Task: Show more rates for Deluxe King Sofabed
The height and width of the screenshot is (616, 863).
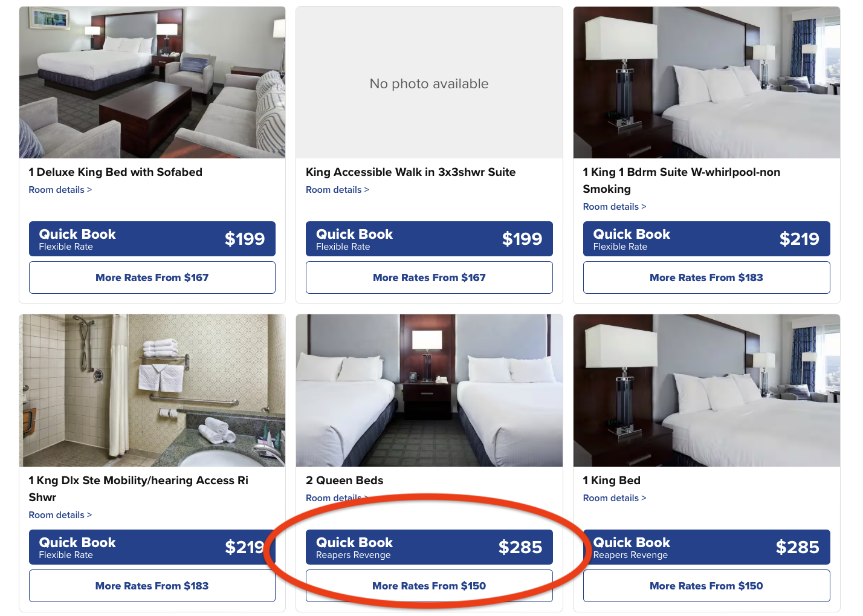Action: point(152,277)
